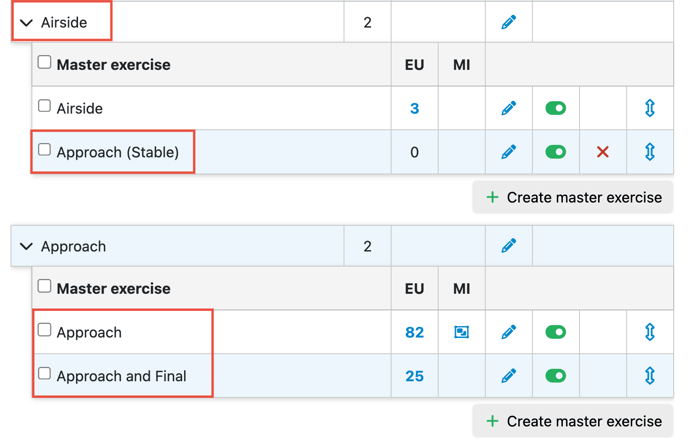This screenshot has height=444, width=688.
Task: Tick the Approach and Final checkbox
Action: click(x=44, y=373)
